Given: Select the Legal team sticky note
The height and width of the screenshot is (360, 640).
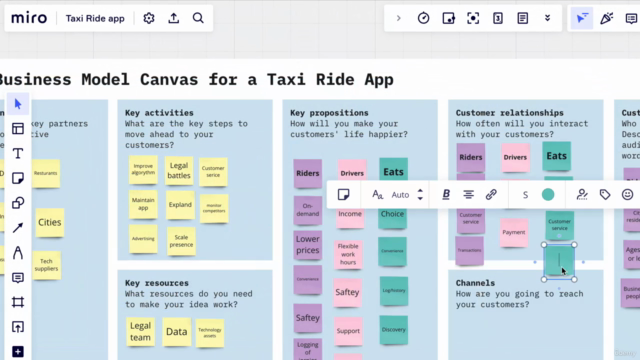Looking at the screenshot, I should click(140, 332).
